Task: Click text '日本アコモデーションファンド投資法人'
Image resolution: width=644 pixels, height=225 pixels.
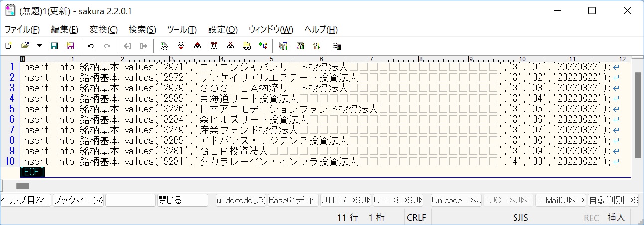Action: [x=288, y=109]
